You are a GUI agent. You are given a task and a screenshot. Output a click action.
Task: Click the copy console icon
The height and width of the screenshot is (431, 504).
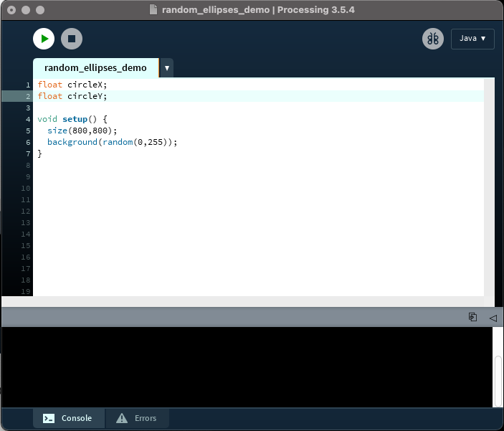472,317
